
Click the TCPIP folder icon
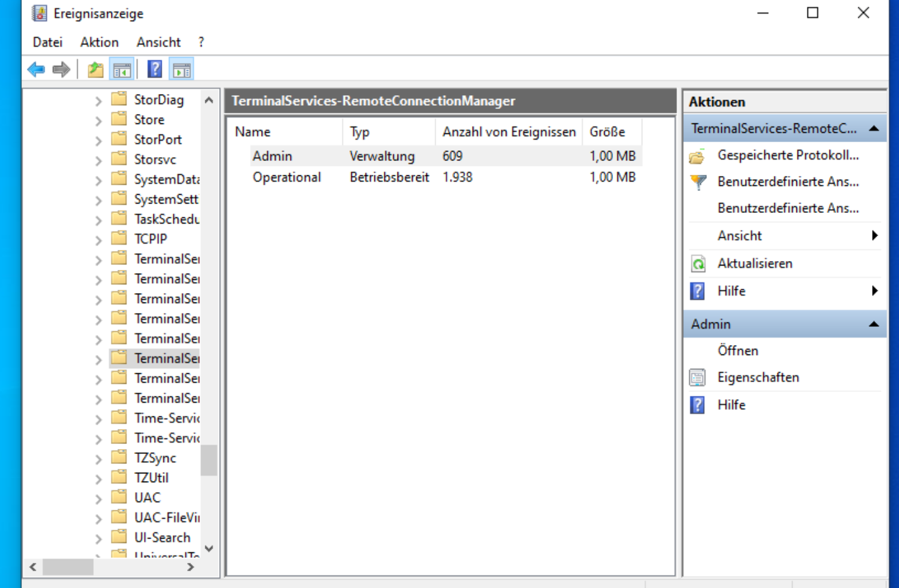click(119, 238)
